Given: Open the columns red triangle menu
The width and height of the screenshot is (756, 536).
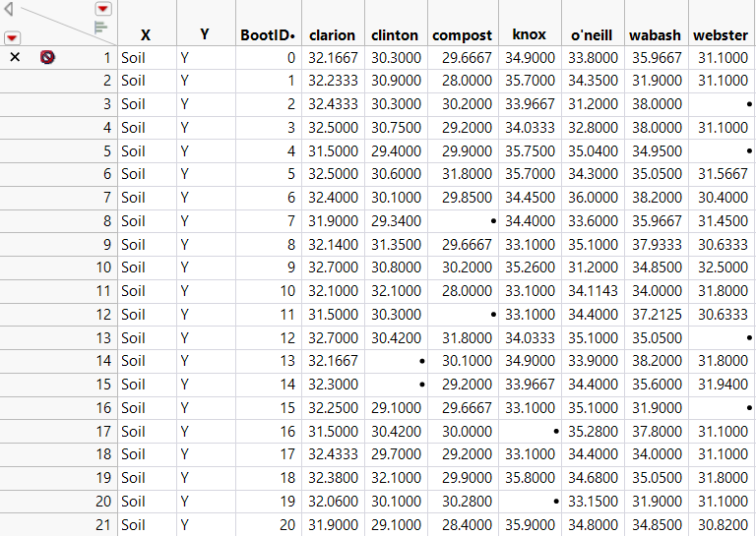Looking at the screenshot, I should [102, 9].
